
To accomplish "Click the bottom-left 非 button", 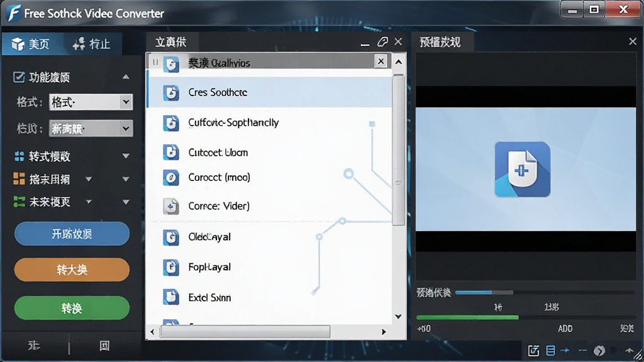I will click(34, 346).
